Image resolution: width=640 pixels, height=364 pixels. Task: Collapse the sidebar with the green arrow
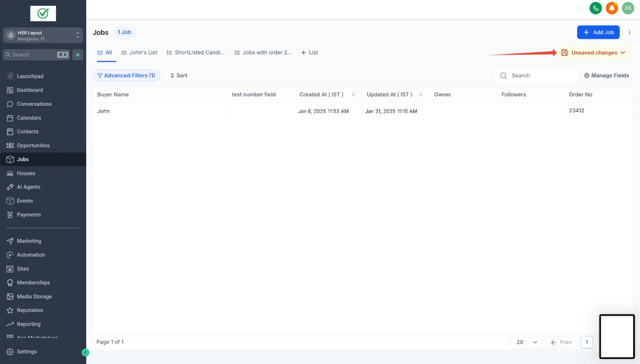[x=85, y=353]
